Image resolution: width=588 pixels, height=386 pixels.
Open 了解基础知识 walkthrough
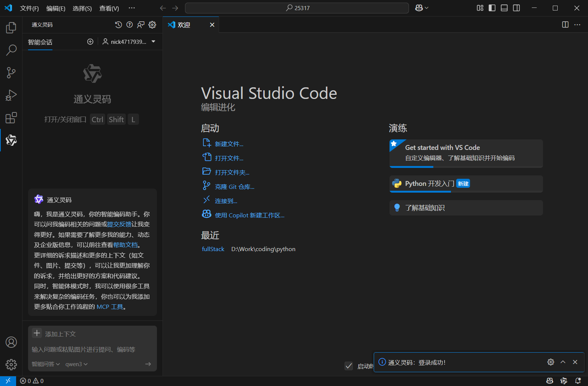click(466, 208)
